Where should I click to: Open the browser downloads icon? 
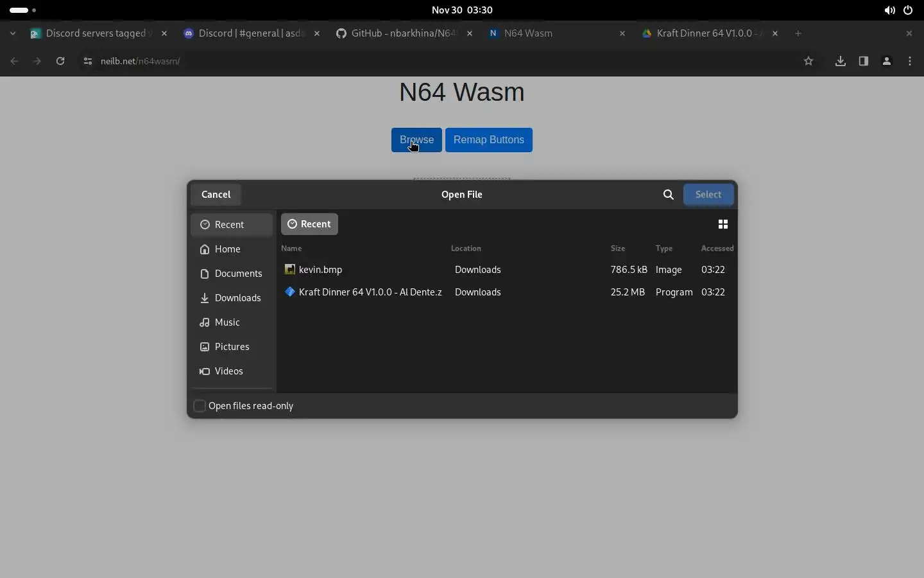pyautogui.click(x=841, y=61)
